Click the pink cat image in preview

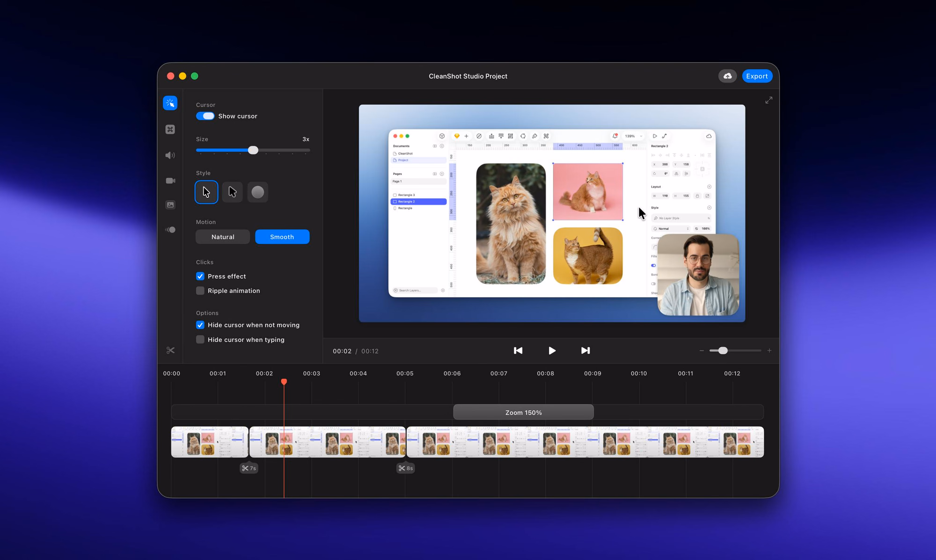(588, 191)
